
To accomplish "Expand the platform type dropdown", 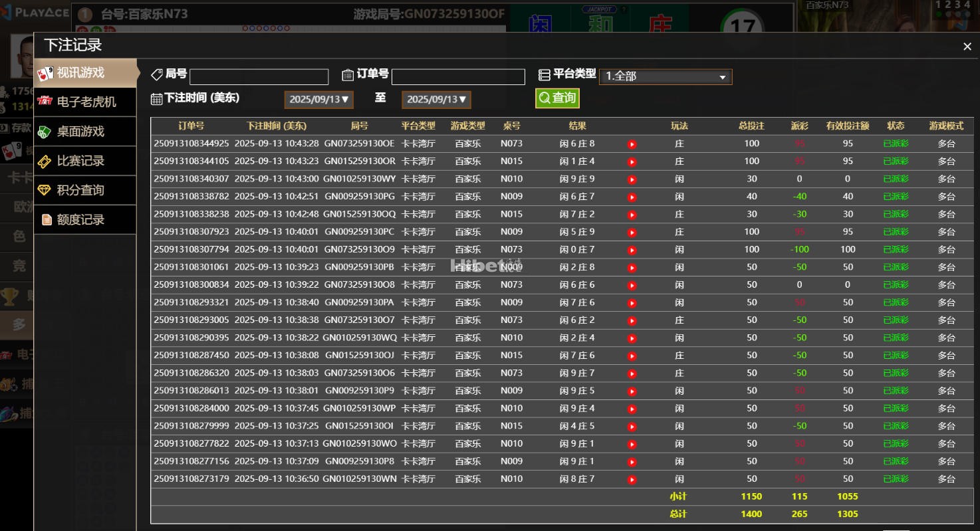I will 665,76.
